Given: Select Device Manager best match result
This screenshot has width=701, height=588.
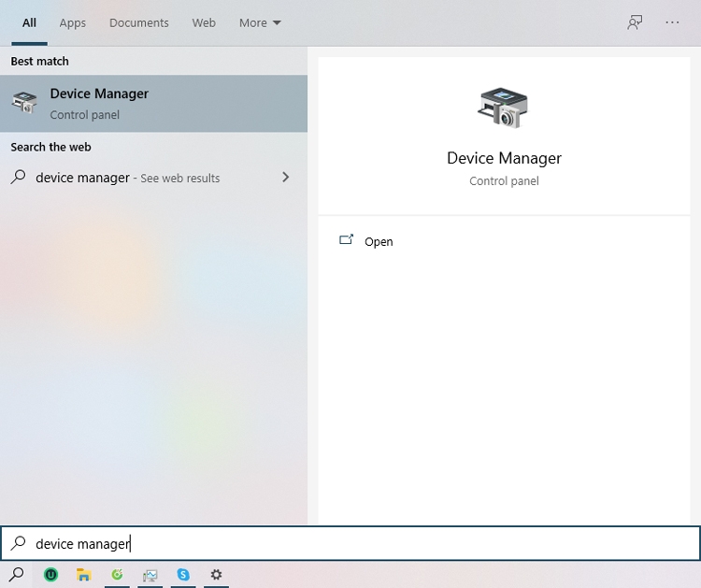Looking at the screenshot, I should pos(154,103).
